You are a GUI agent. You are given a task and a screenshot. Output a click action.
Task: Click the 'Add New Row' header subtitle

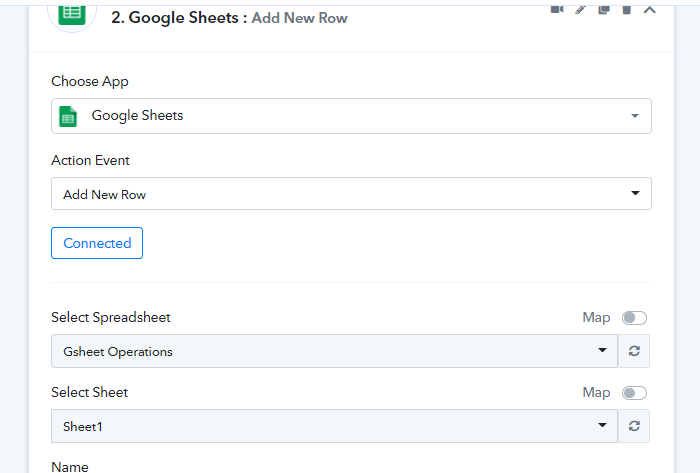(299, 18)
